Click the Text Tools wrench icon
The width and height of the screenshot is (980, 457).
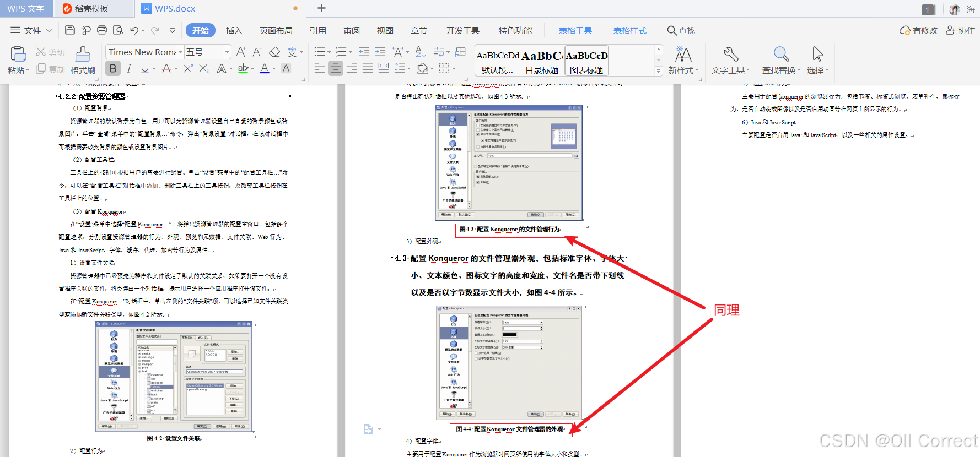click(731, 54)
